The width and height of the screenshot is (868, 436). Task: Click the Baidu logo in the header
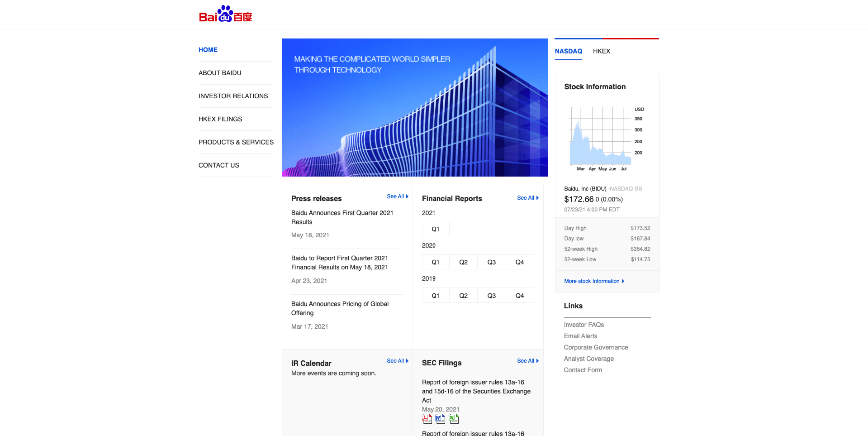(x=225, y=14)
